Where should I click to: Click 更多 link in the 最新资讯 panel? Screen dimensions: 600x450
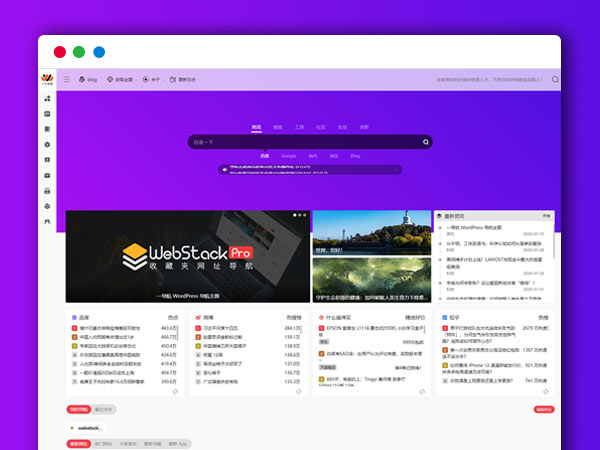pos(546,216)
